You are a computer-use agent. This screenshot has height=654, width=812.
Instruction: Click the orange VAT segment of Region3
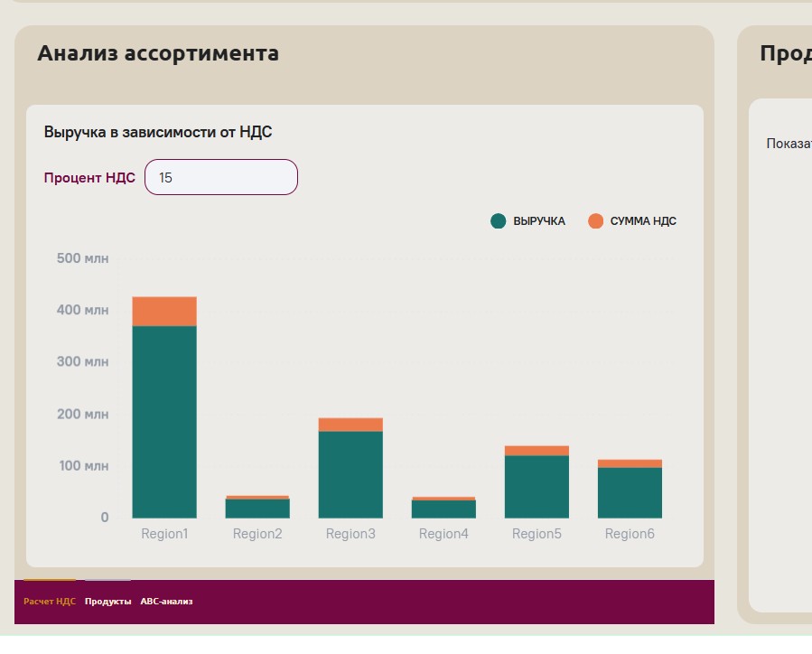pos(350,425)
